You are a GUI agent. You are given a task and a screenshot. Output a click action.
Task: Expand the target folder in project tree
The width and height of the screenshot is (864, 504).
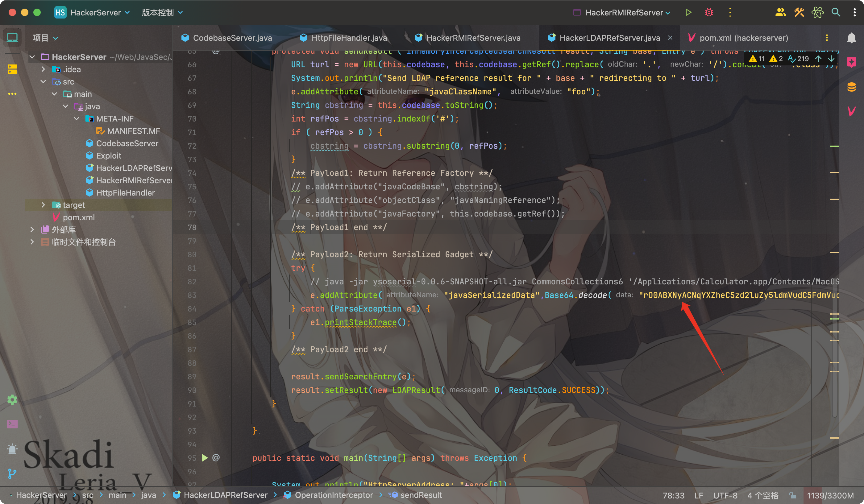click(43, 205)
